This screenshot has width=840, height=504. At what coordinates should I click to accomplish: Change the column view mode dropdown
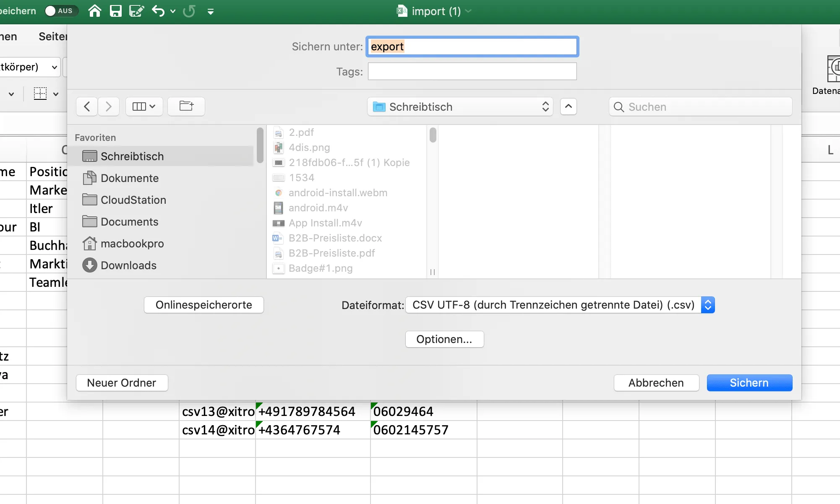point(144,107)
